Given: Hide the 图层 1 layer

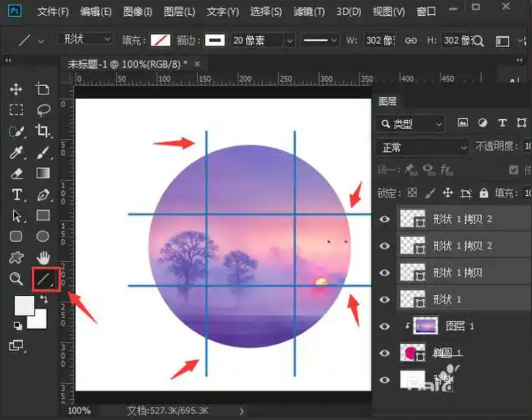Looking at the screenshot, I should pyautogui.click(x=385, y=326).
